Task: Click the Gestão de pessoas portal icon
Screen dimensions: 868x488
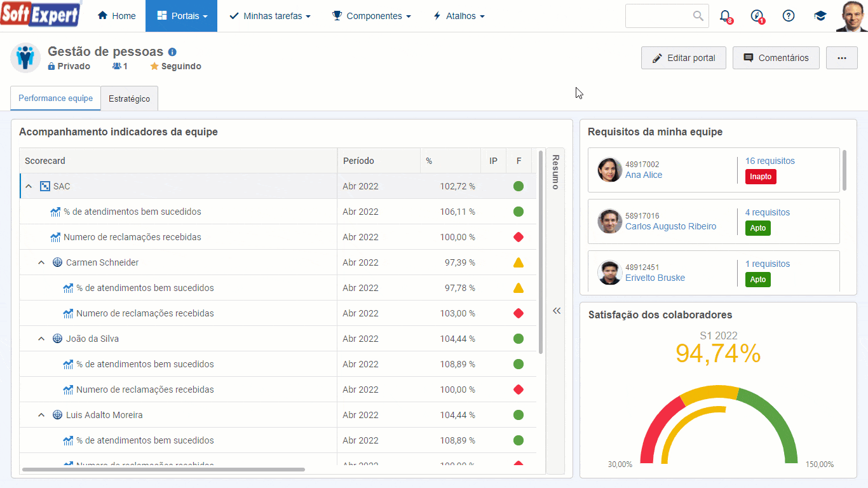Action: click(x=25, y=58)
